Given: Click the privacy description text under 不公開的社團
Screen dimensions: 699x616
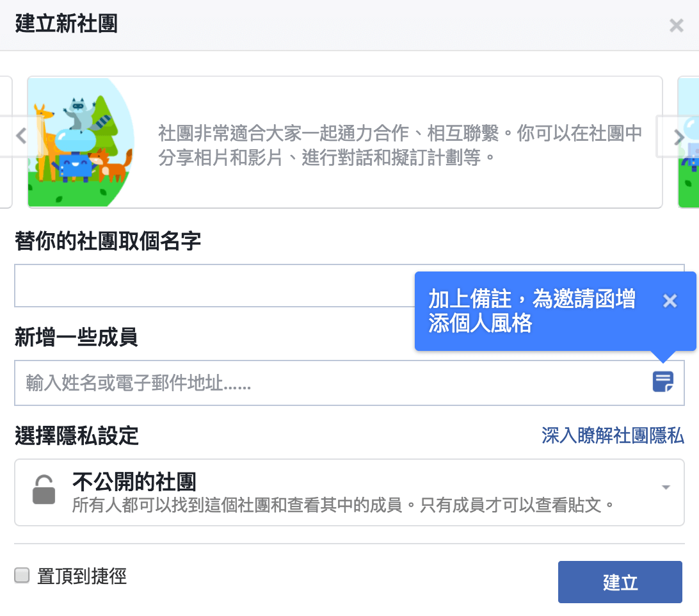Looking at the screenshot, I should tap(343, 505).
